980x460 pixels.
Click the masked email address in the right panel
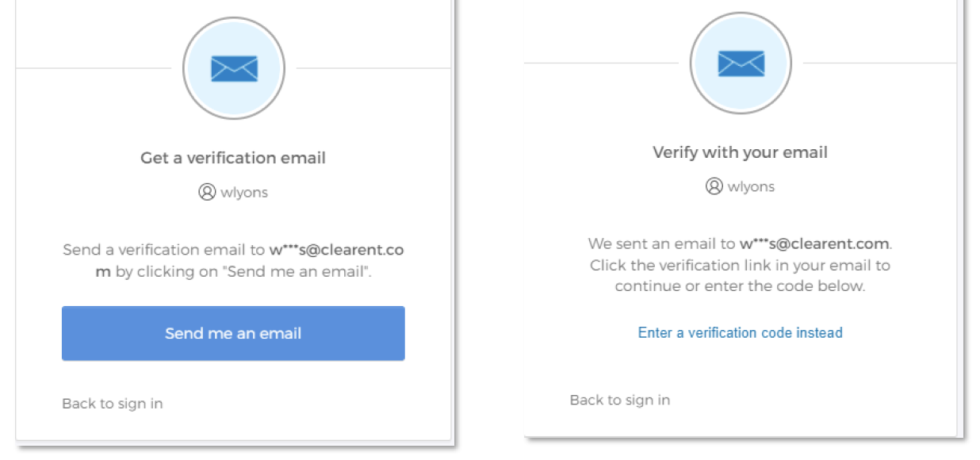click(814, 243)
